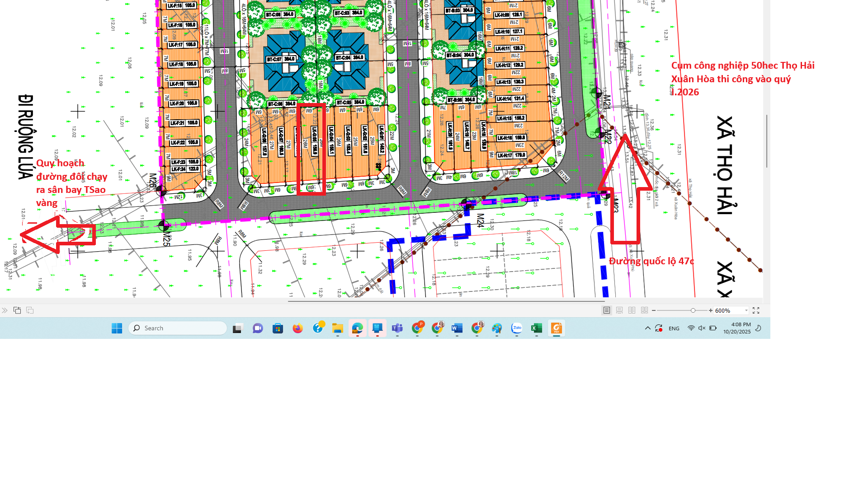Viewport: 868px width, 488px height.
Task: Open Excel from the taskbar
Action: click(x=537, y=328)
